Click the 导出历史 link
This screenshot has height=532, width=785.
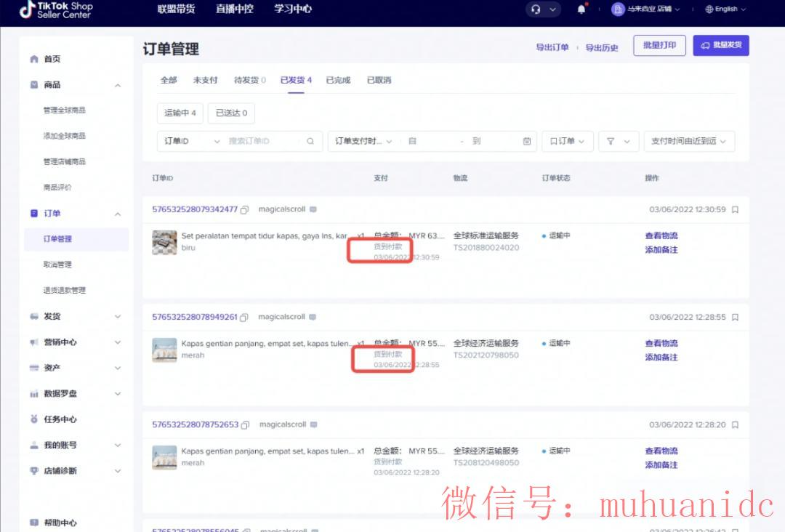tap(602, 47)
